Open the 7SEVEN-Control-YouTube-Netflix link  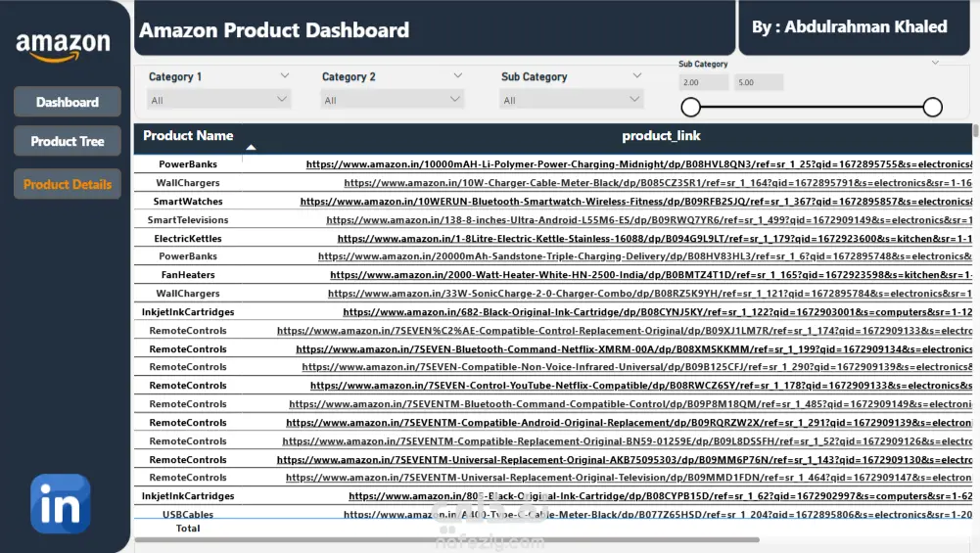tap(641, 386)
